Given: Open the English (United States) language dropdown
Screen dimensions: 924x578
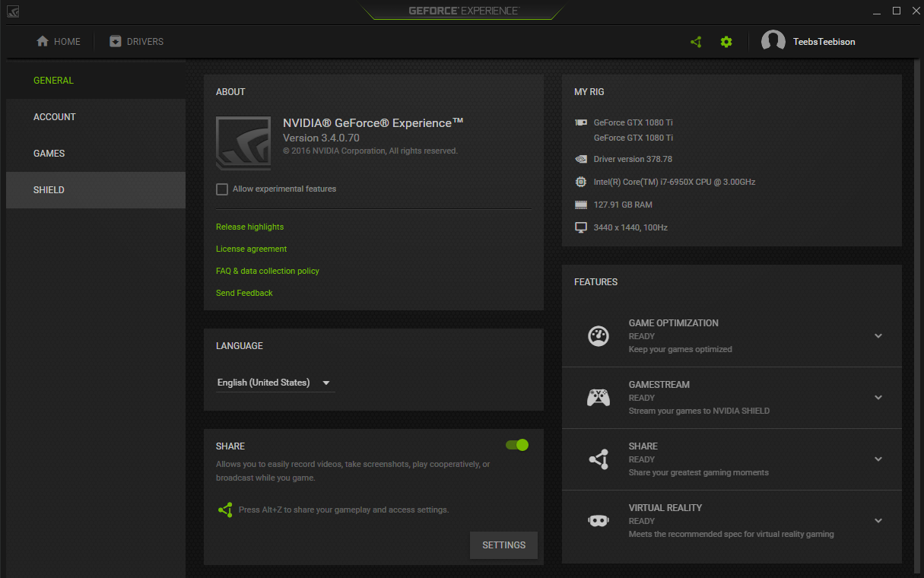Looking at the screenshot, I should (x=275, y=383).
